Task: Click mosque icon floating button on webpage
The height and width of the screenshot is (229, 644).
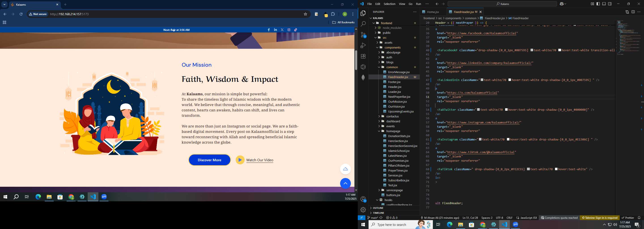Action: coord(345,169)
